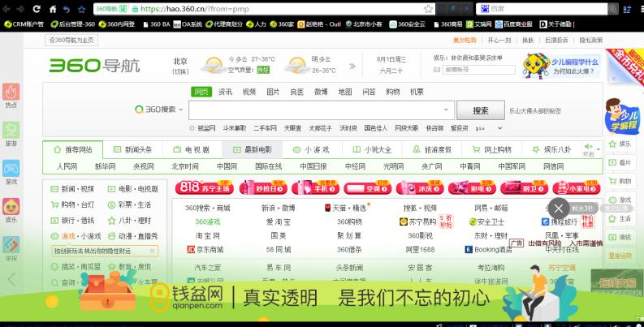Open 艾瑞网 bookmark

(479, 24)
